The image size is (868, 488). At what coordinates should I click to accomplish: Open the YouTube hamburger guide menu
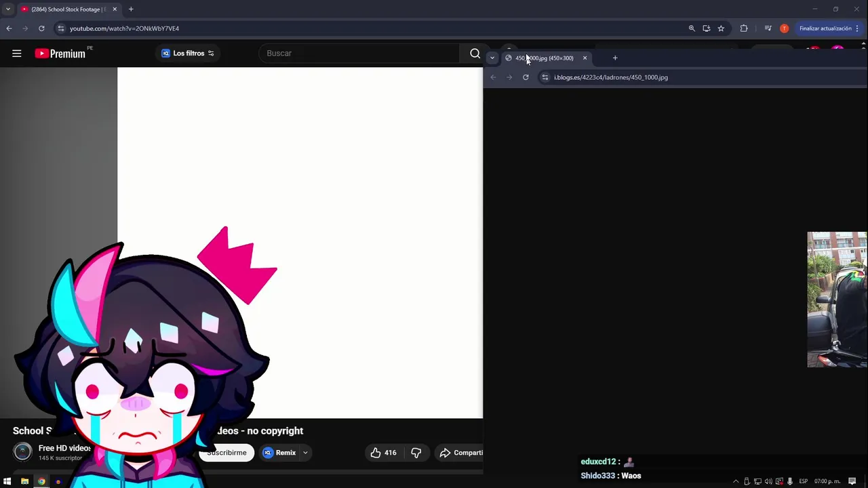[17, 54]
